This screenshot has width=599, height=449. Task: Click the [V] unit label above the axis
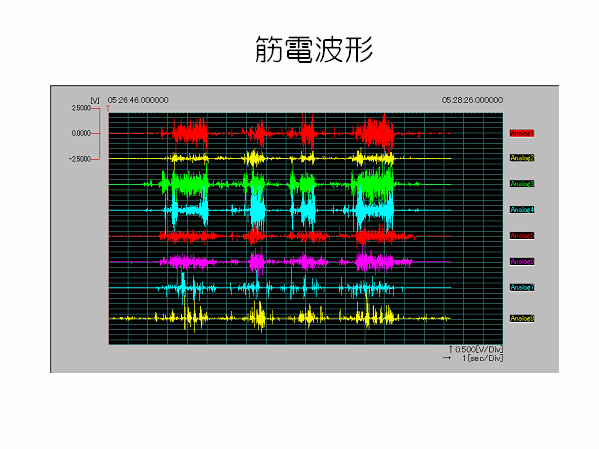(95, 100)
